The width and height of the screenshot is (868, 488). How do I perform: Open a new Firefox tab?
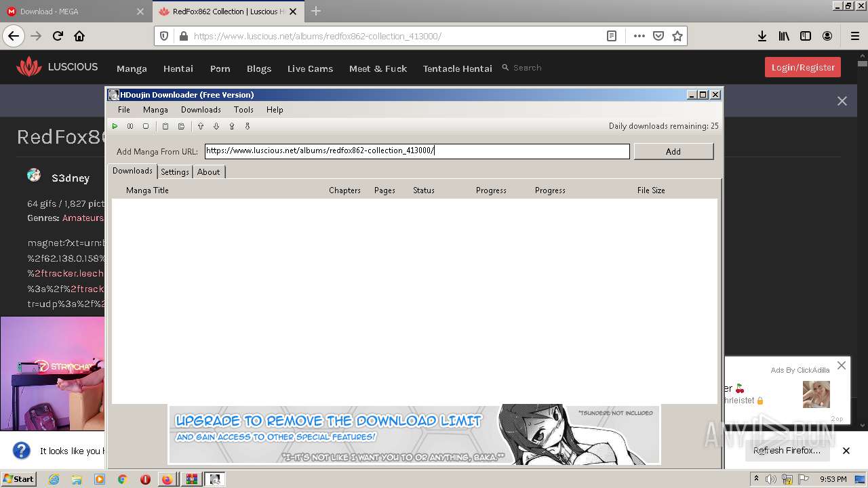tap(316, 11)
